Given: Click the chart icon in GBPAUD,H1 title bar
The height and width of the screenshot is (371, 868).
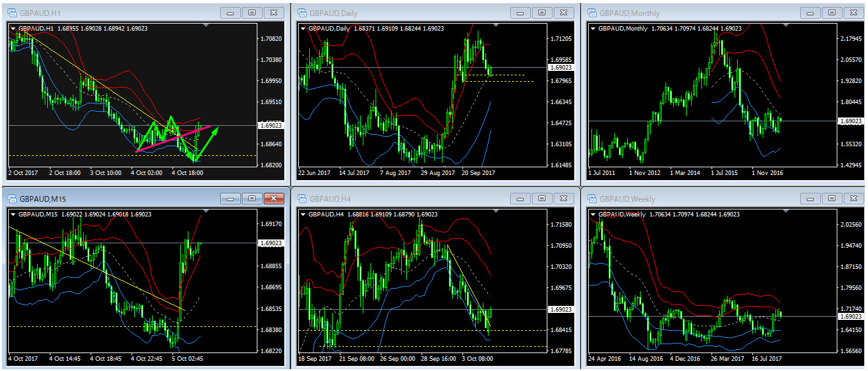Looking at the screenshot, I should [11, 13].
